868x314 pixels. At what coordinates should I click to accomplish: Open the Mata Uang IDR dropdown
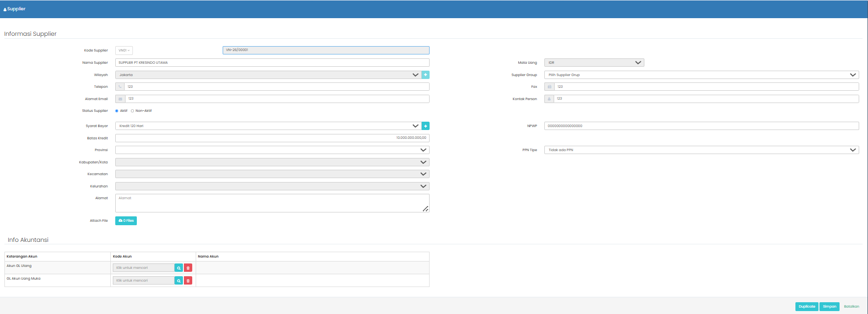click(x=594, y=63)
